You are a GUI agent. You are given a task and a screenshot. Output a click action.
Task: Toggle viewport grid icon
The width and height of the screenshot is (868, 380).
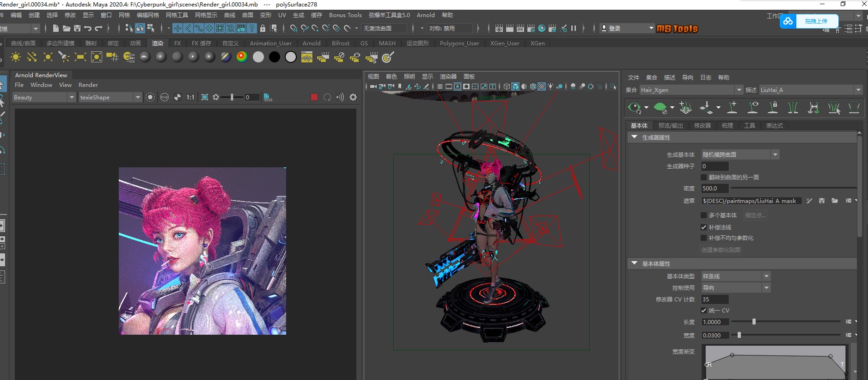440,86
